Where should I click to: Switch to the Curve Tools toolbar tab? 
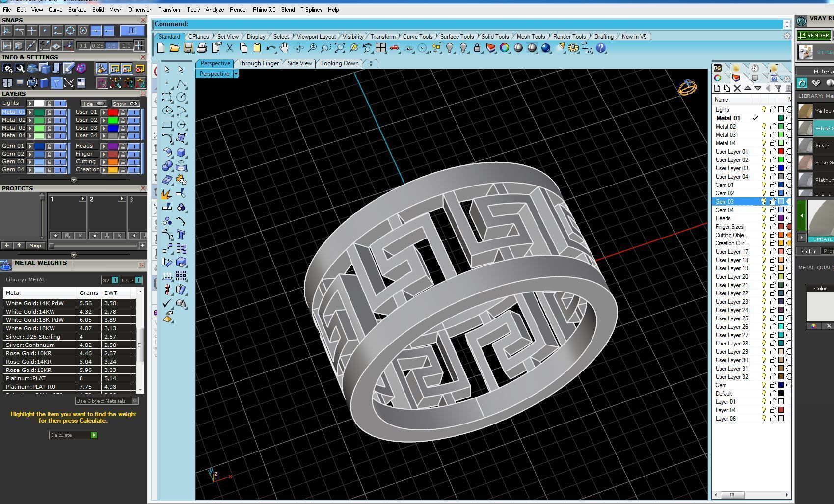coord(417,37)
